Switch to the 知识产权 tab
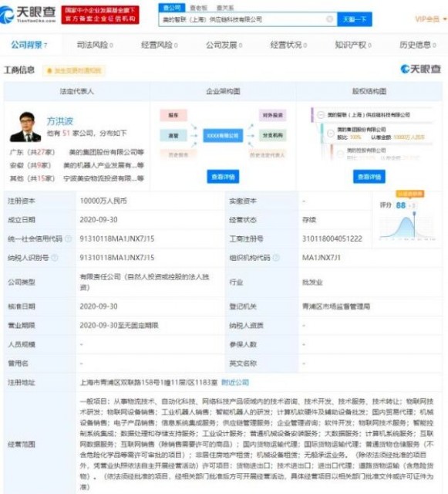Image resolution: width=448 pixels, height=494 pixels. coord(353,45)
